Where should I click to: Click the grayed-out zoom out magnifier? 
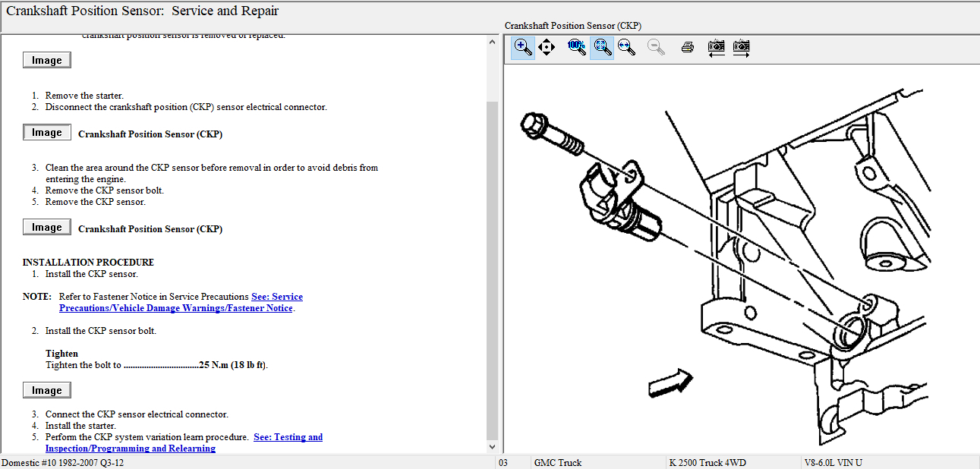click(x=657, y=47)
